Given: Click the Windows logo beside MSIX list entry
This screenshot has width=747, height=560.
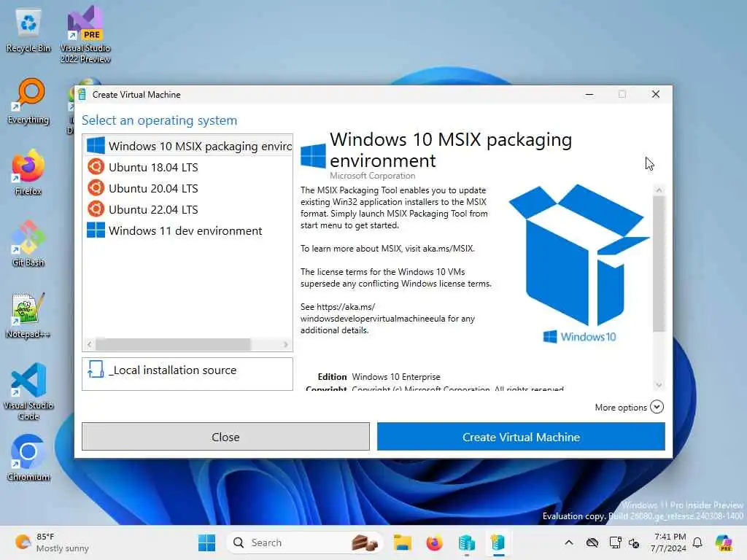Looking at the screenshot, I should tap(96, 146).
